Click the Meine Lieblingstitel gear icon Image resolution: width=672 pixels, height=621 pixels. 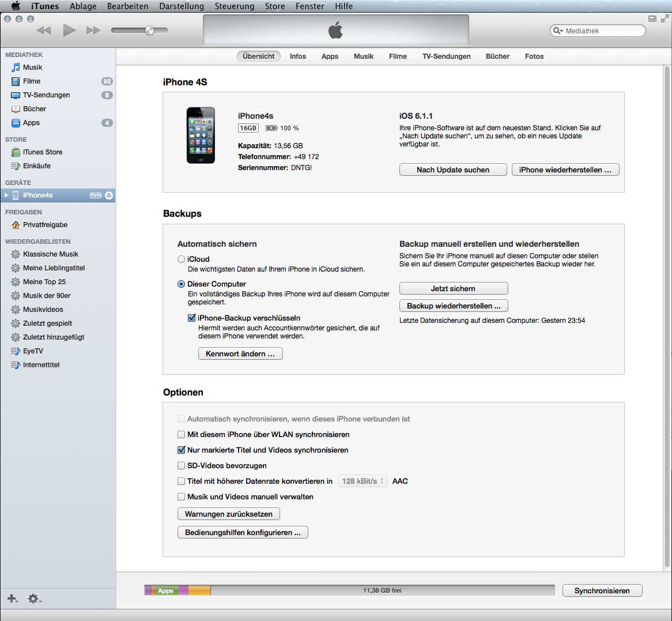[x=16, y=268]
